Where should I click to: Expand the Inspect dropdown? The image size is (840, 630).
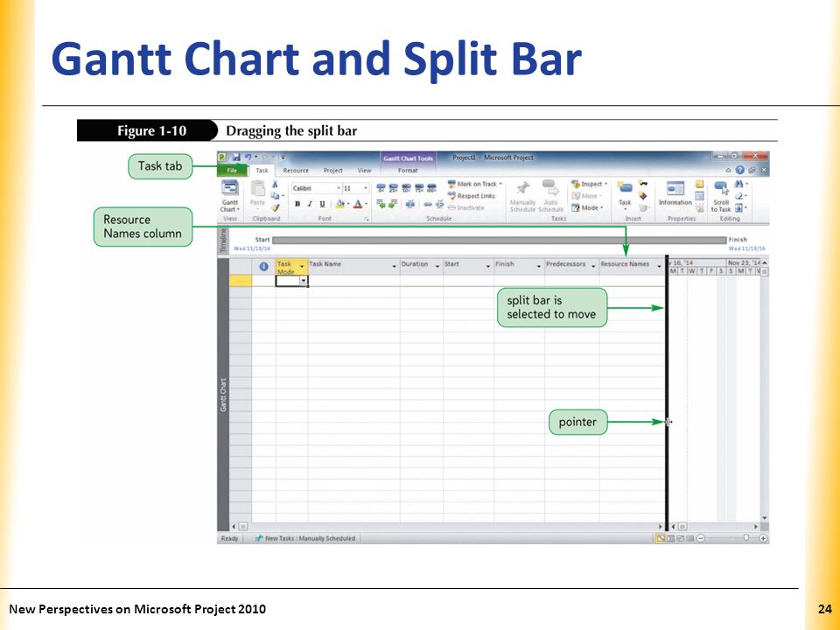pyautogui.click(x=605, y=185)
